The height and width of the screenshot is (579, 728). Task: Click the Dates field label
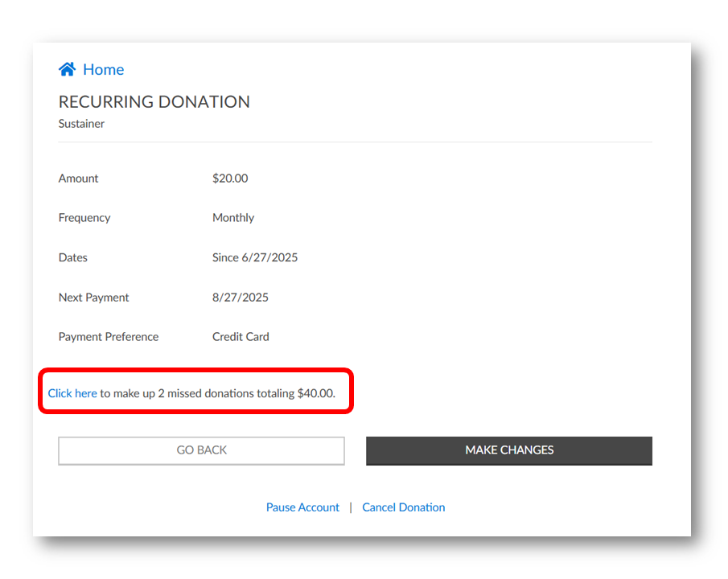73,257
